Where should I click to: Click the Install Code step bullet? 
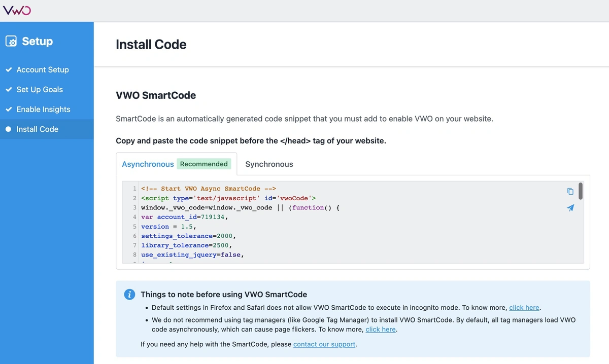pos(8,129)
